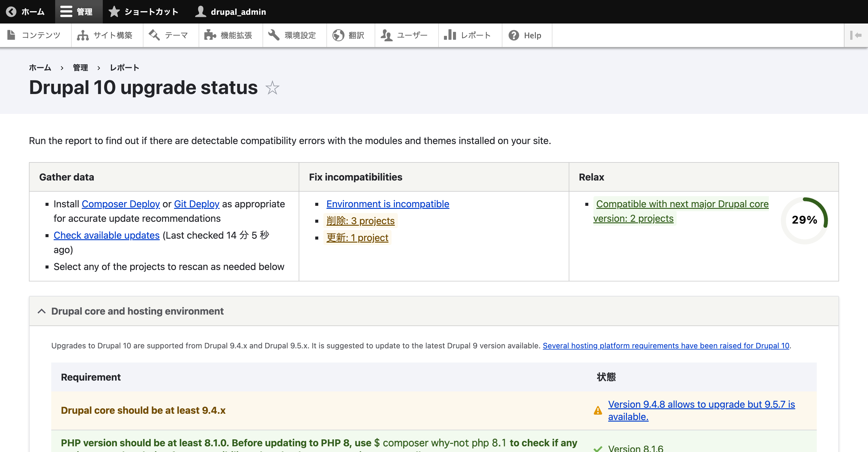Click the drupal_admin username text

tap(238, 12)
